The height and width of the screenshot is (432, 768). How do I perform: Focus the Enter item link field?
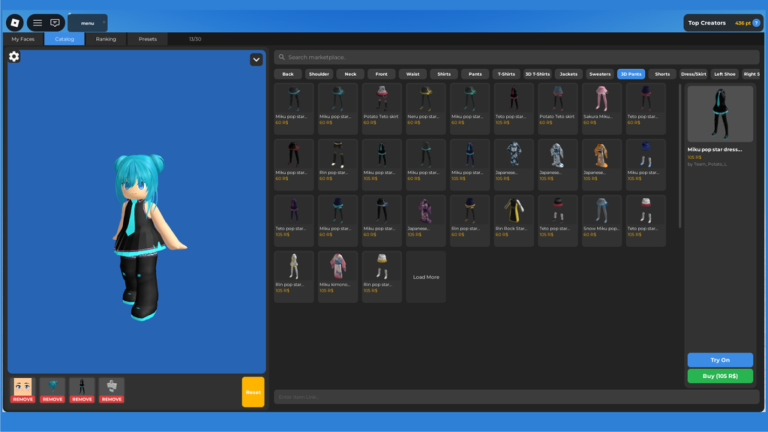pyautogui.click(x=517, y=397)
